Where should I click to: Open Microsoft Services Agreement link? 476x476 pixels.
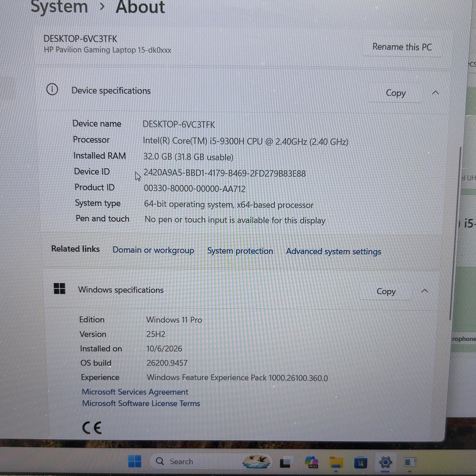pos(135,392)
